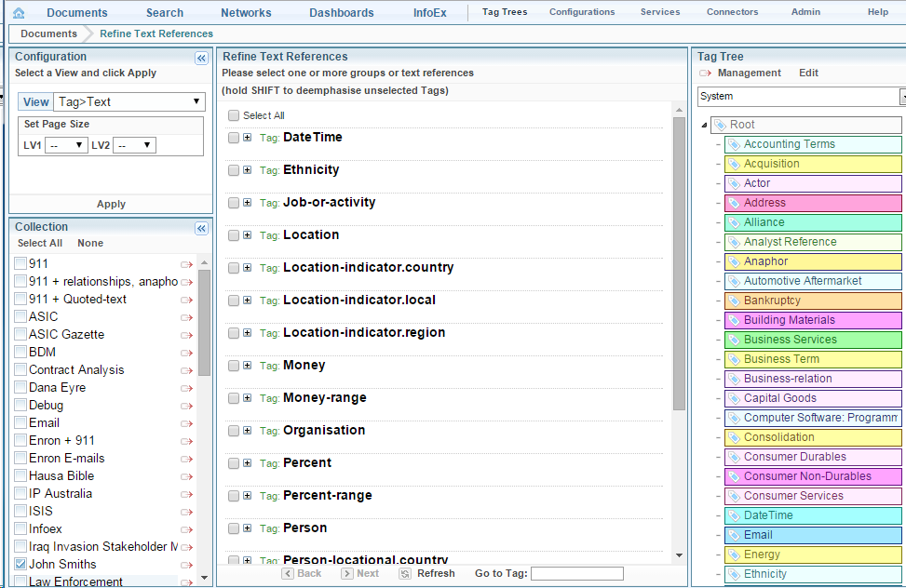Click the red arrow next to Management
Image resolution: width=906 pixels, height=588 pixels.
coord(705,73)
